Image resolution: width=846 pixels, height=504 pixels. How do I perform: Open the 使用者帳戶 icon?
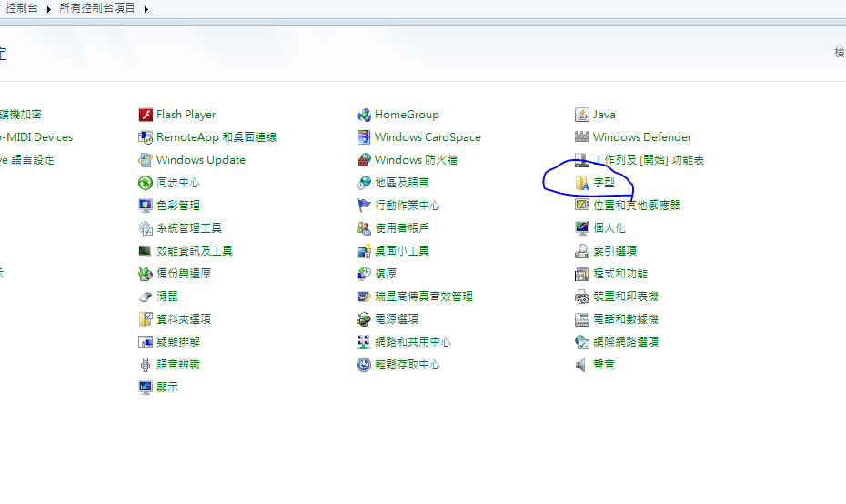coord(364,228)
